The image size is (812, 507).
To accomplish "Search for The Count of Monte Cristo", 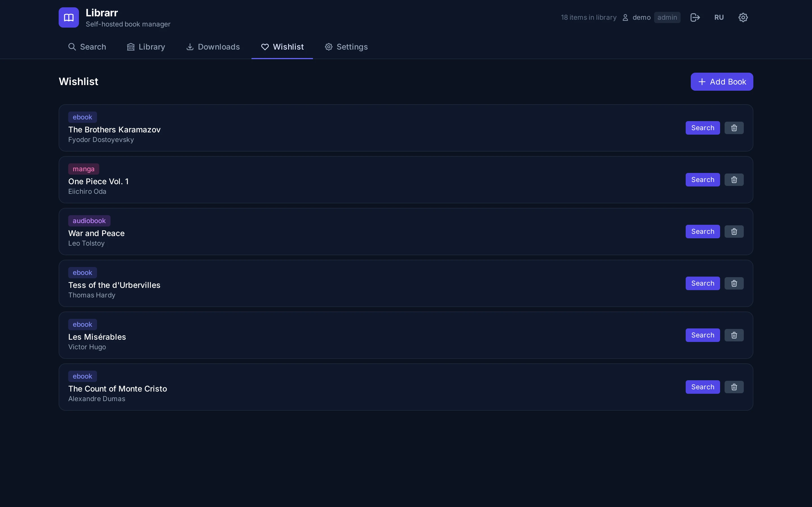I will [703, 387].
